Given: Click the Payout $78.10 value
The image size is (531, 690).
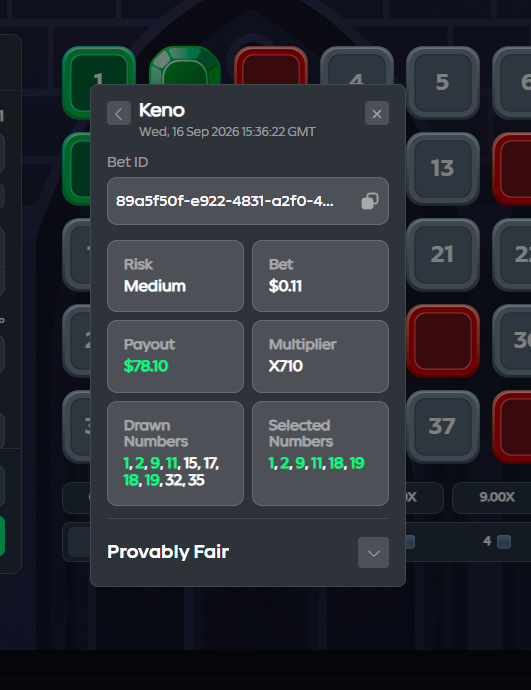Looking at the screenshot, I should (146, 366).
